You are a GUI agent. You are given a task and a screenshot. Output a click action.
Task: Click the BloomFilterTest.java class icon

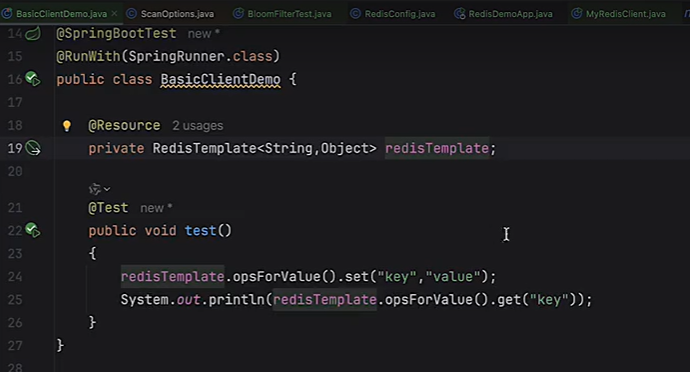tap(238, 14)
